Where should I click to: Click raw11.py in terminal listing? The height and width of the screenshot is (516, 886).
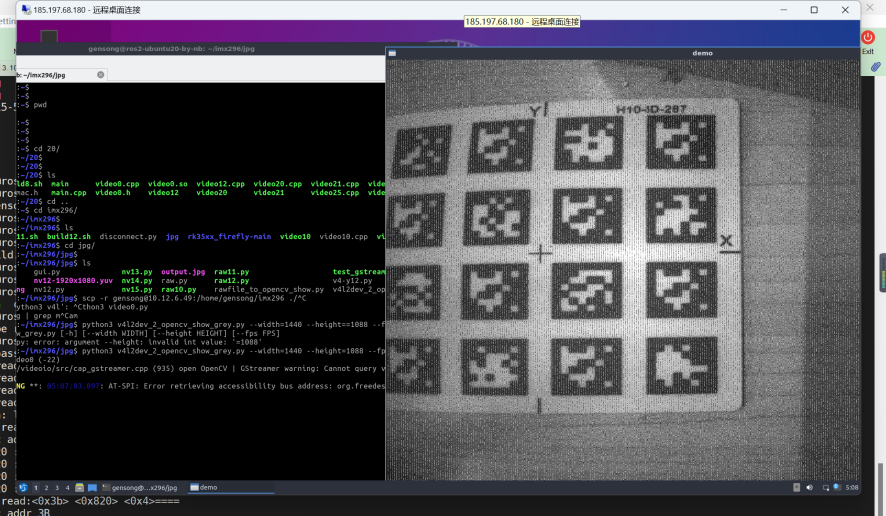pos(231,272)
